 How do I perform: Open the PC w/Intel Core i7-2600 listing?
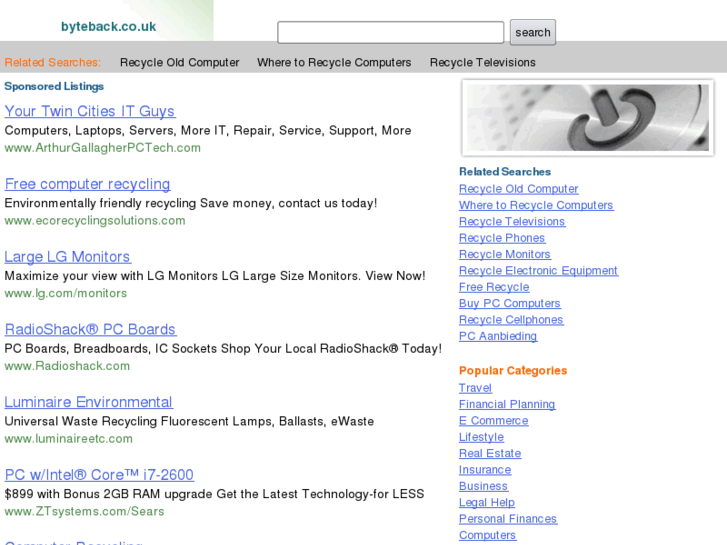pyautogui.click(x=99, y=475)
